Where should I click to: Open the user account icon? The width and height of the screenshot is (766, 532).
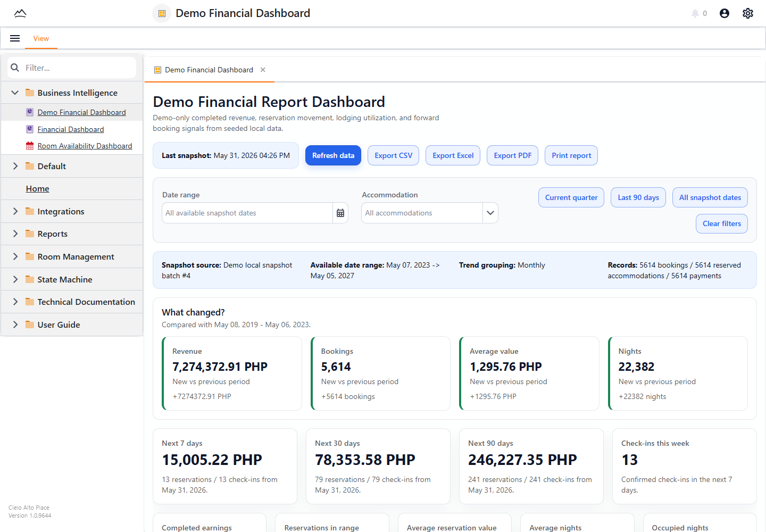pos(725,13)
